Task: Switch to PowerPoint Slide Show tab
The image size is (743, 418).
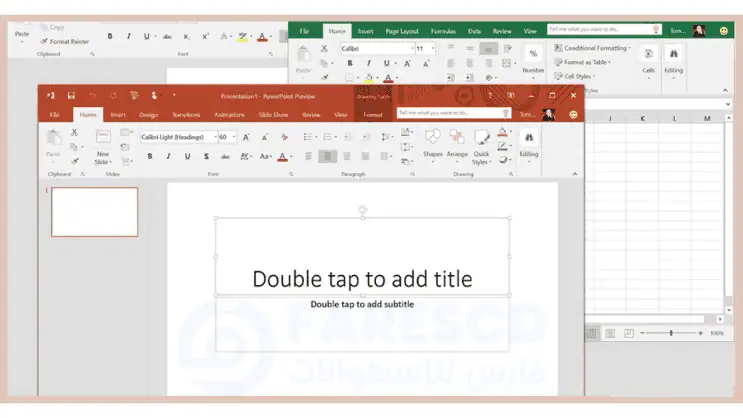Action: coord(273,115)
